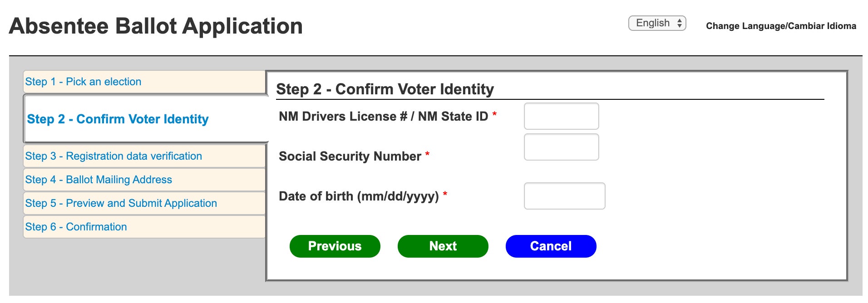Viewport: 868px width, 303px height.
Task: Select the Step 2 - Confirm Voter Identity tab
Action: point(118,119)
